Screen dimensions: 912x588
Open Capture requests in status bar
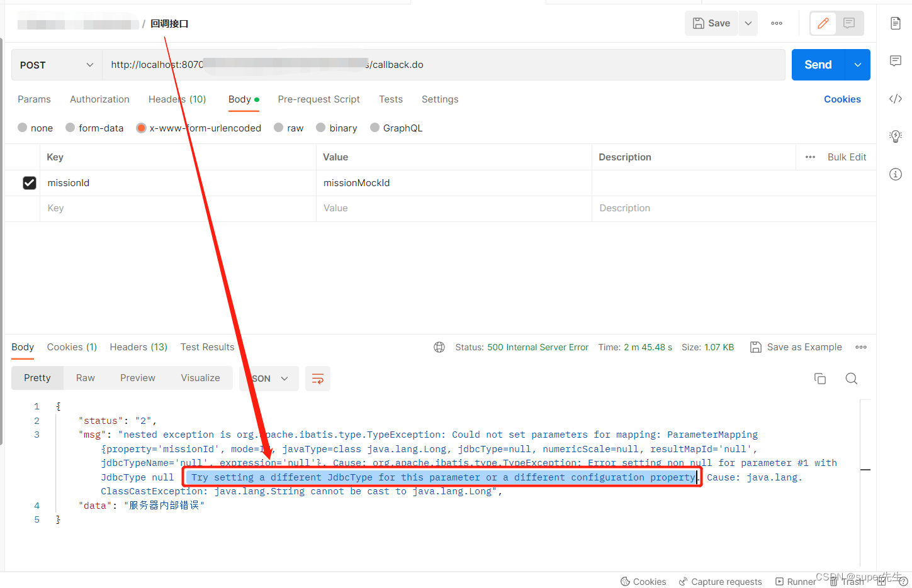click(x=720, y=582)
